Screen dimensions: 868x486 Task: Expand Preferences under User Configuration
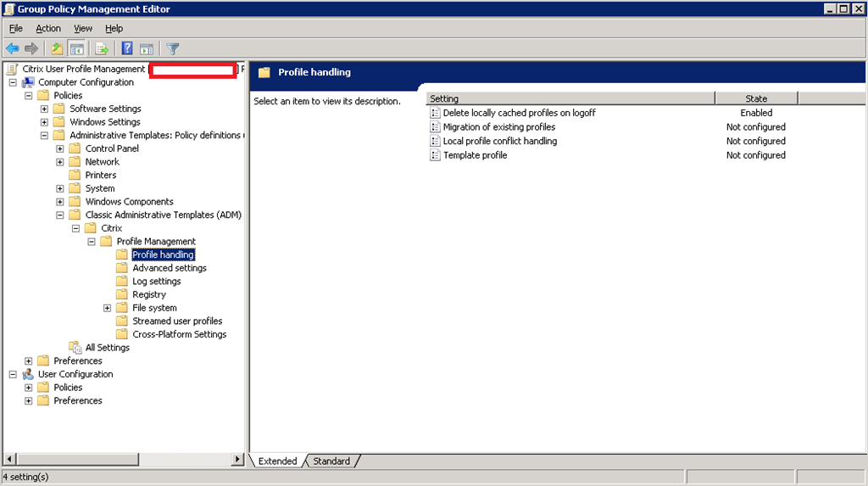point(28,400)
